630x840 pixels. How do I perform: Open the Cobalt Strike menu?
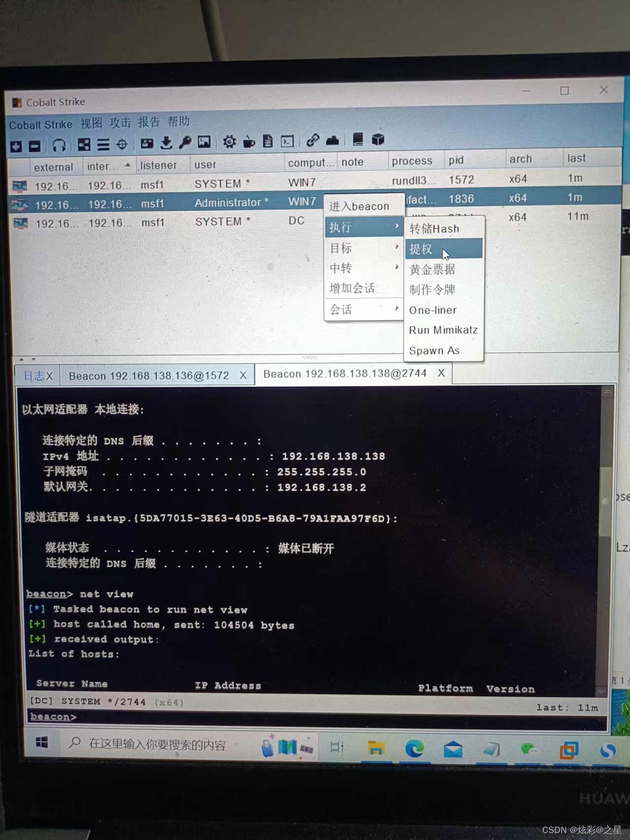(41, 125)
